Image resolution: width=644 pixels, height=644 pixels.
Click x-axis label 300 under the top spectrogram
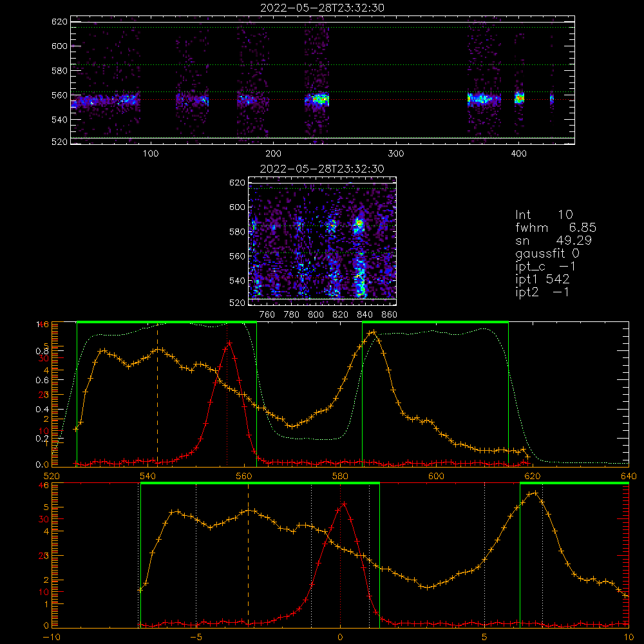click(x=396, y=154)
